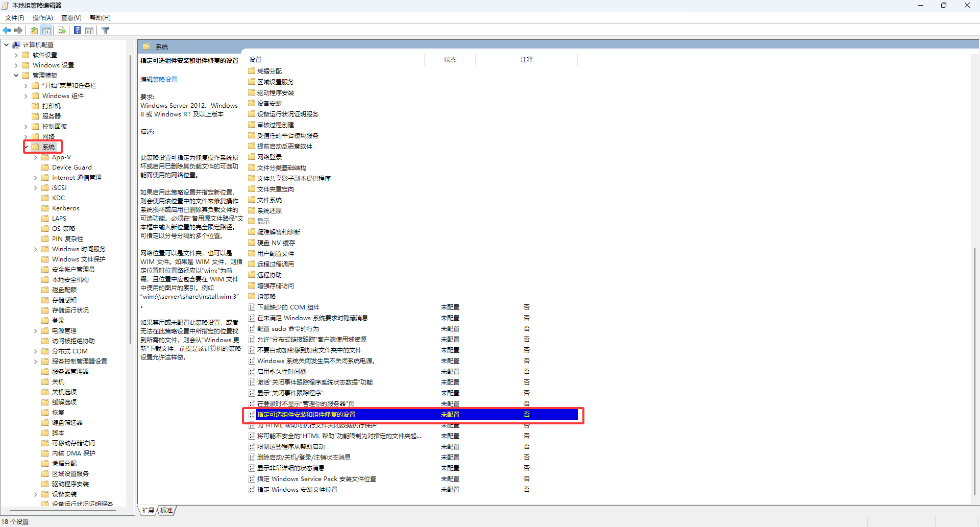Image resolution: width=980 pixels, height=527 pixels.
Task: Click the Export List toolbar icon
Action: (x=61, y=31)
